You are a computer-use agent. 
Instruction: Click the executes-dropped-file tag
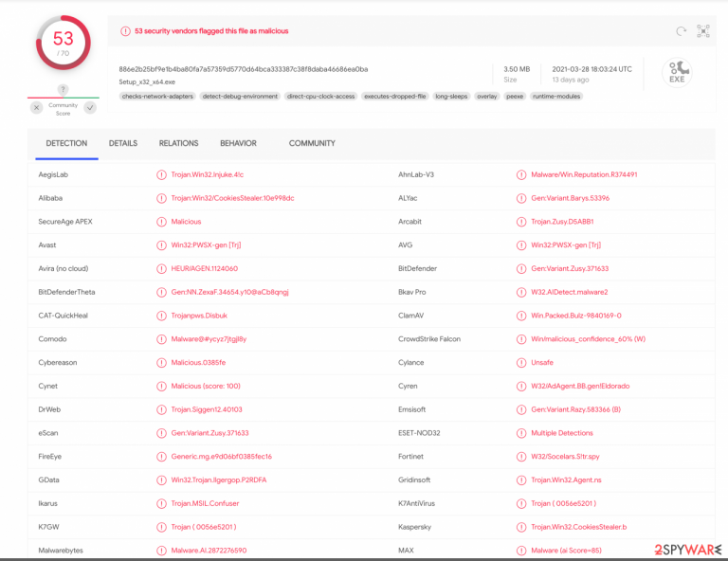tap(395, 97)
